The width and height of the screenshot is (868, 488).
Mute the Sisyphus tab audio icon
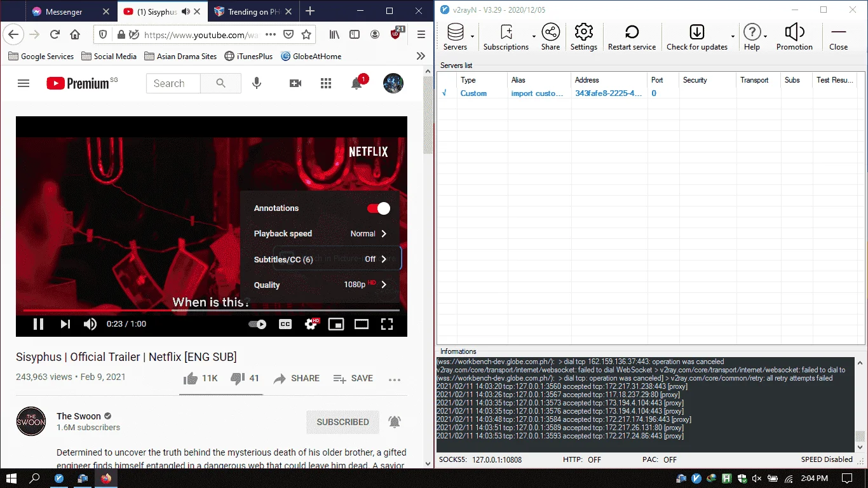pos(186,11)
